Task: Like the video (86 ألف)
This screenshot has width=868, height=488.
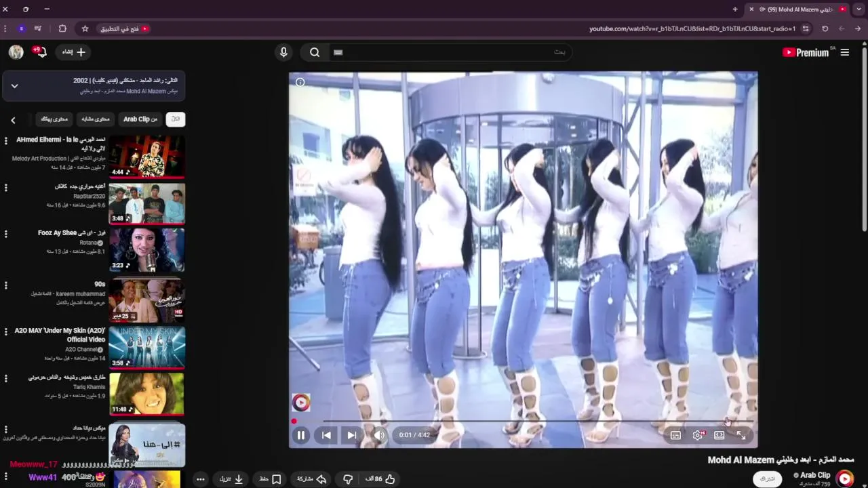Action: (380, 479)
